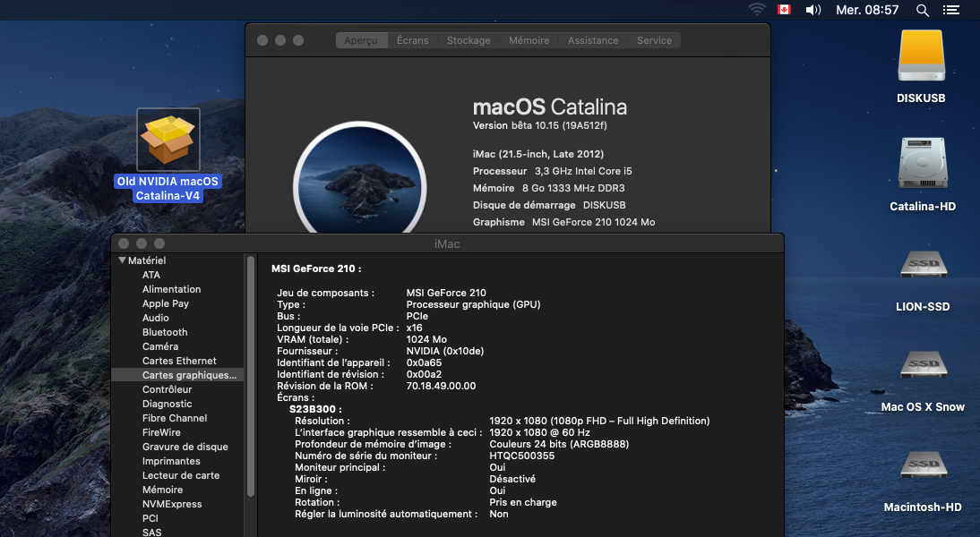Click the Couleurs 24 bits value
The image size is (980, 537).
click(559, 445)
